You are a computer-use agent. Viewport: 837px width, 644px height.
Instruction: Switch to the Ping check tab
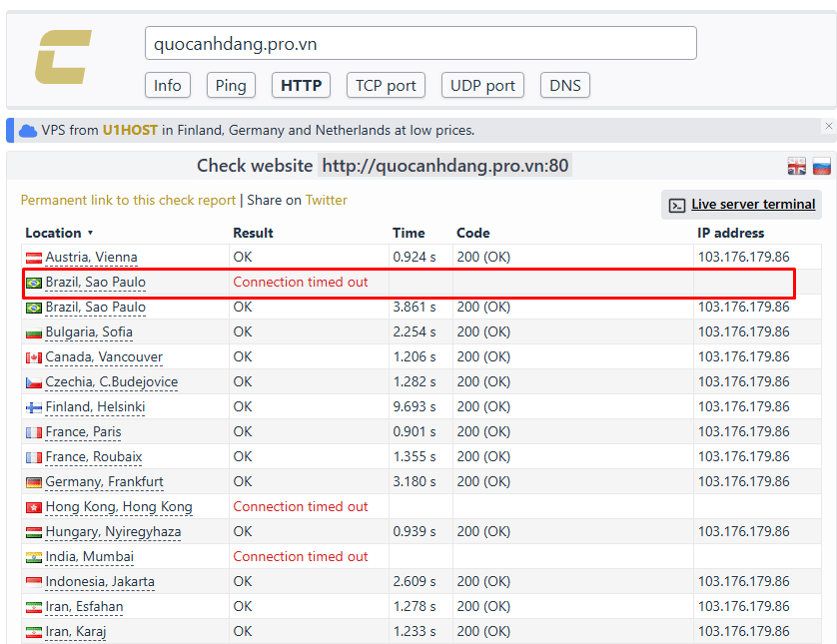(x=231, y=86)
